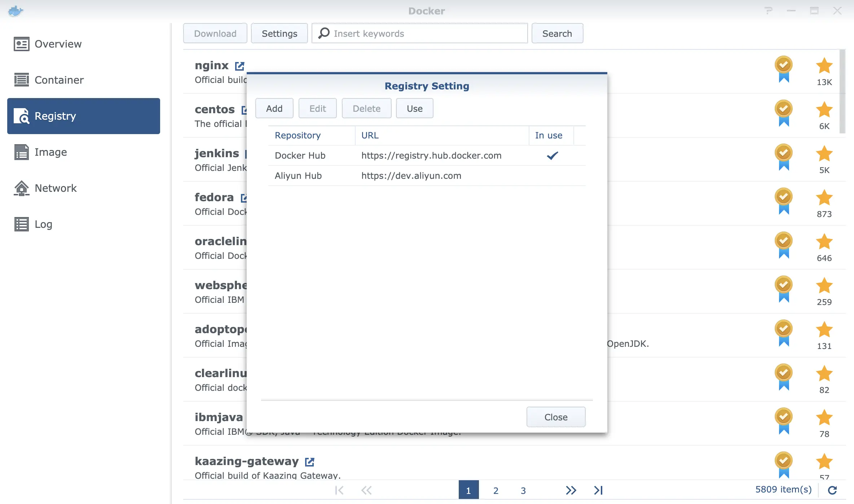Click the Overview sidebar icon

click(22, 43)
